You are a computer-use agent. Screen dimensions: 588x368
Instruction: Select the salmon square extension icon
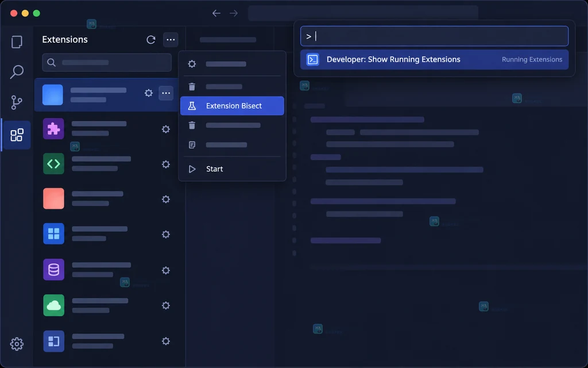pyautogui.click(x=53, y=198)
